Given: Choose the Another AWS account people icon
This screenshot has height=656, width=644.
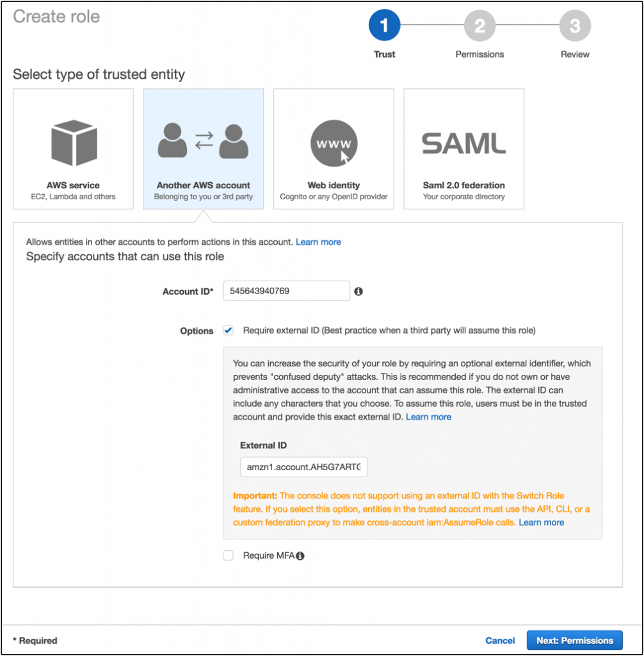Looking at the screenshot, I should (203, 141).
